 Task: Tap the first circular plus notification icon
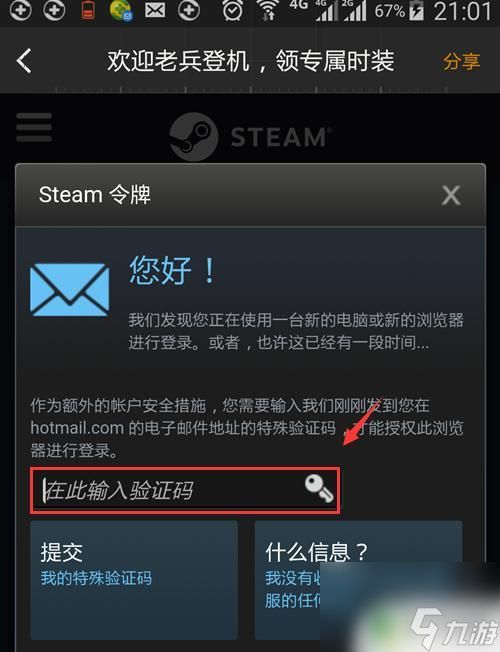click(20, 11)
